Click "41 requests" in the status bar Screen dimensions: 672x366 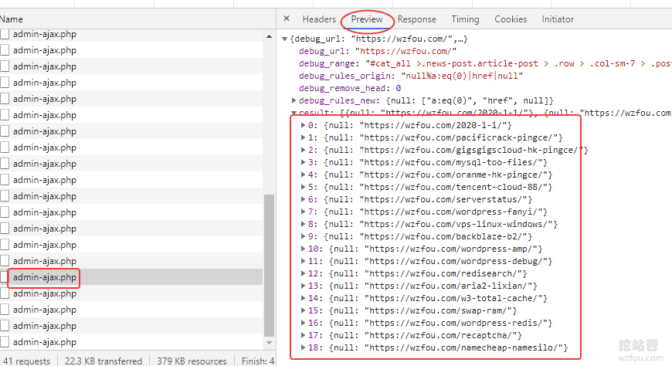[27, 361]
